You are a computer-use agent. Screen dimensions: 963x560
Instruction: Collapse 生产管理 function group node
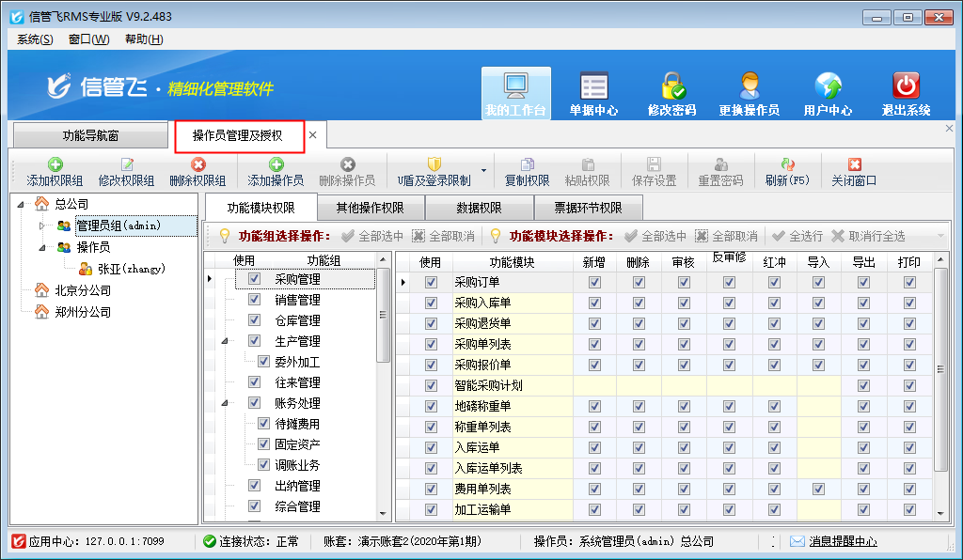click(224, 341)
